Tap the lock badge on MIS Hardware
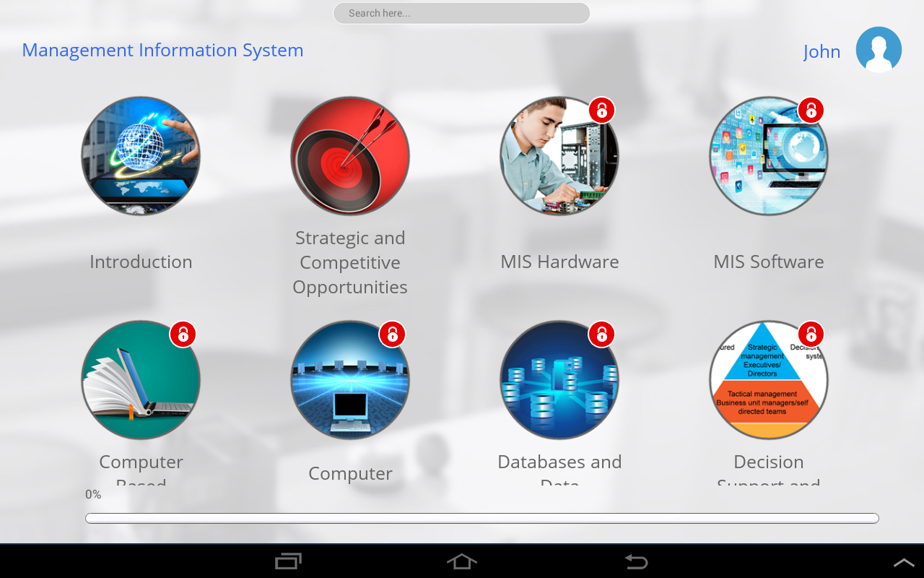The image size is (924, 578). [x=602, y=111]
